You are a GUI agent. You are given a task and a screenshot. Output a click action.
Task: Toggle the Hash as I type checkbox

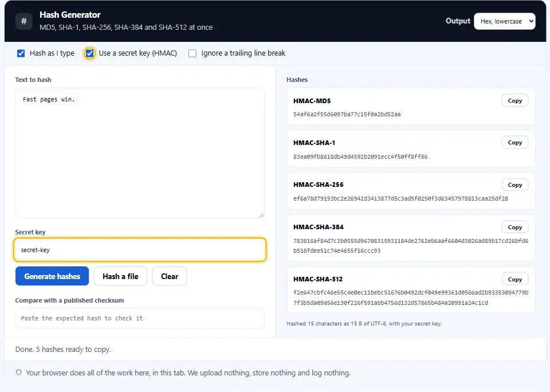pos(21,53)
